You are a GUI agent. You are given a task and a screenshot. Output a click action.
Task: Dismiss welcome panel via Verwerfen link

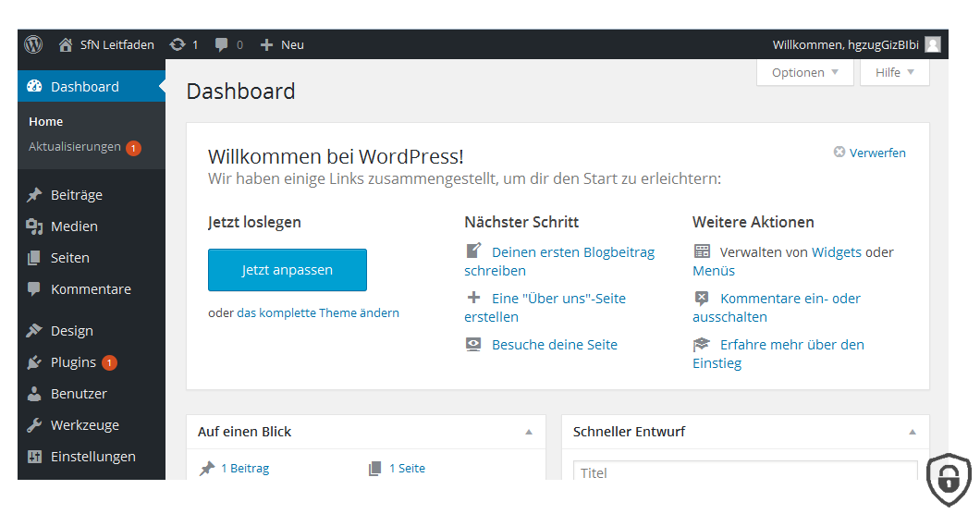pos(877,153)
